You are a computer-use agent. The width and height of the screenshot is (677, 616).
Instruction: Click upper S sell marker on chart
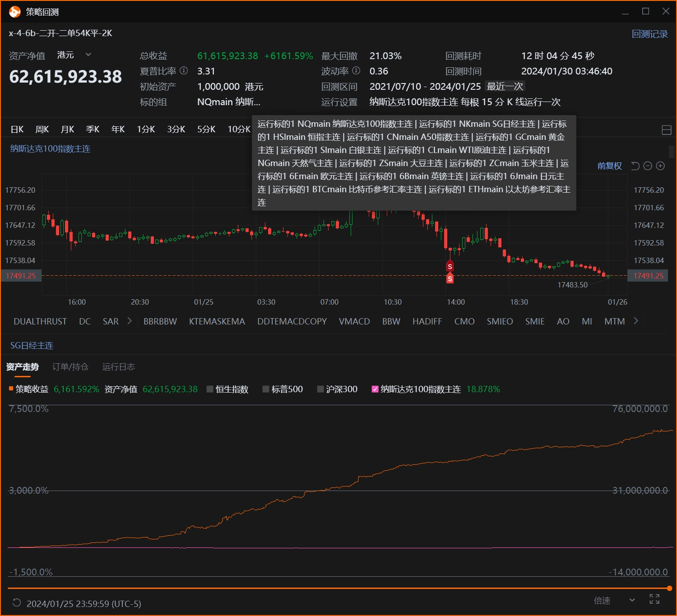tap(450, 266)
